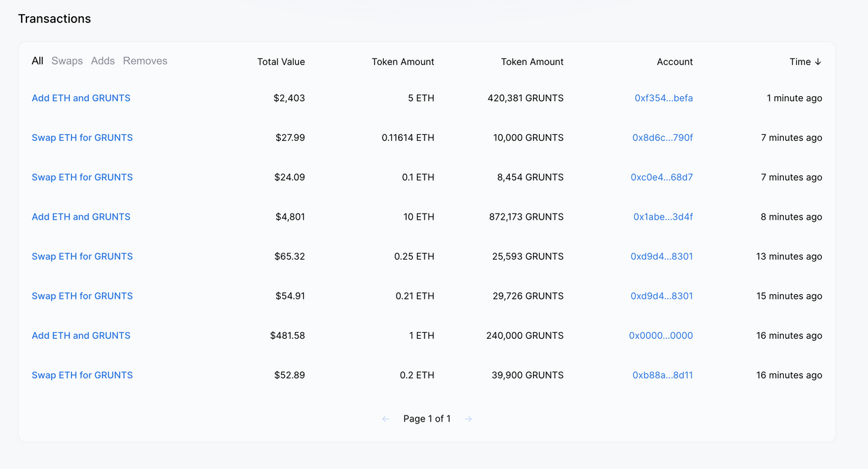Click the 5 ETH token amount
Image resolution: width=868 pixels, height=469 pixels.
(421, 98)
